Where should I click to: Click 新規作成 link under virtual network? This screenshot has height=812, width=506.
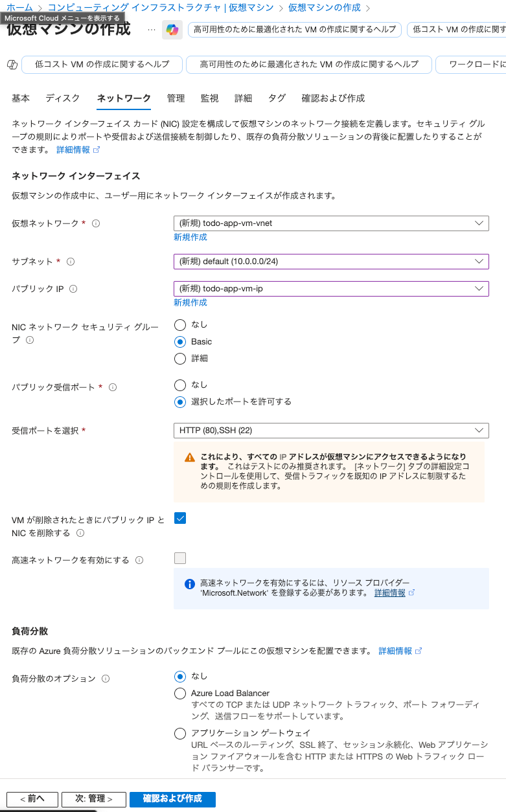190,238
